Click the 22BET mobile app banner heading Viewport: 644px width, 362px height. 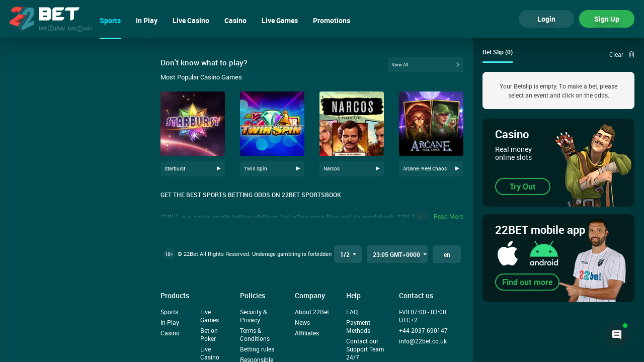(540, 230)
